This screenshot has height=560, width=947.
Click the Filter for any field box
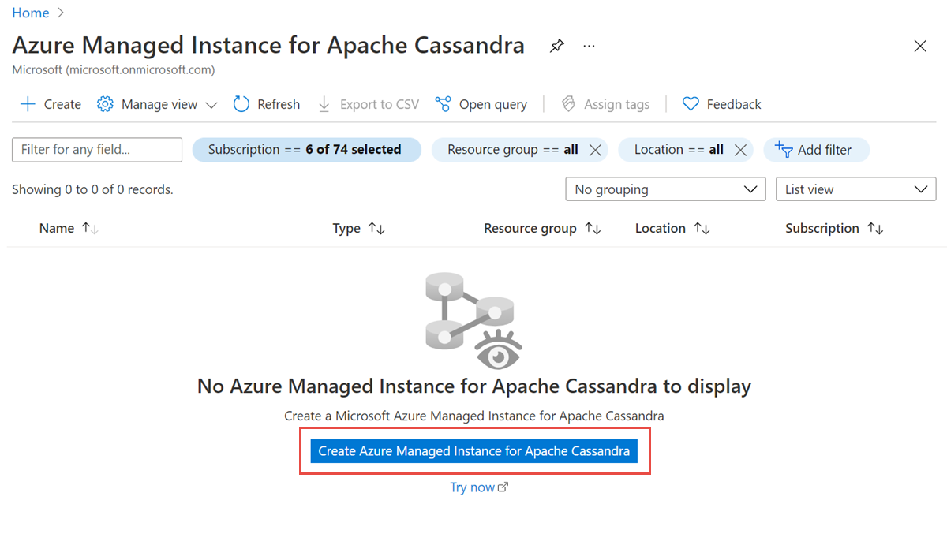[97, 150]
